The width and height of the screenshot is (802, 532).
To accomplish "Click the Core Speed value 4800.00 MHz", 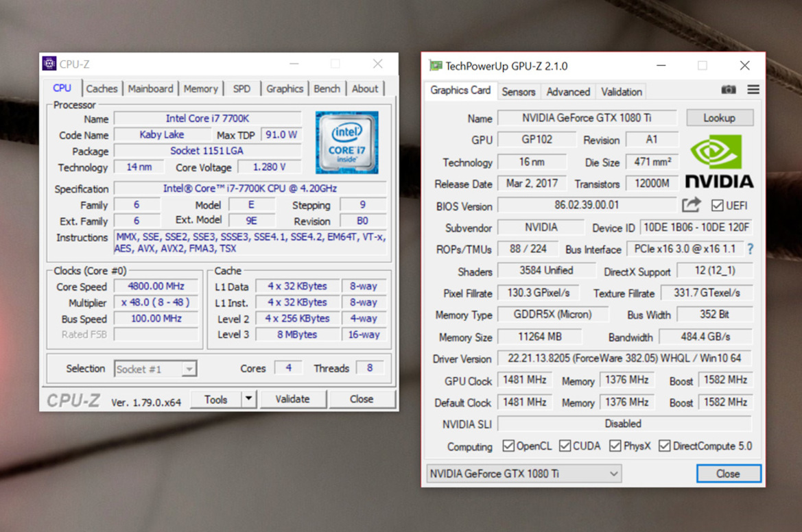I will pyautogui.click(x=156, y=286).
